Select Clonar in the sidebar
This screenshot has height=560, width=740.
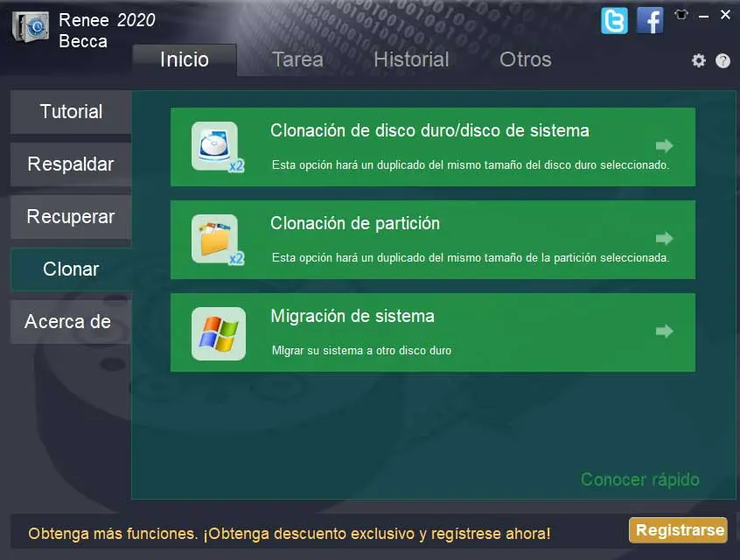[x=71, y=269]
